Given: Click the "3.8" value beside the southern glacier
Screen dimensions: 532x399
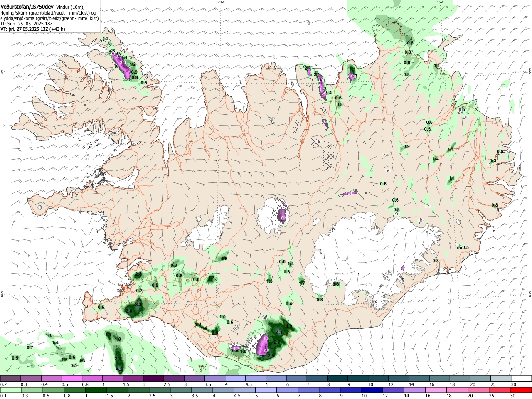Looking at the screenshot, I should [336, 284].
